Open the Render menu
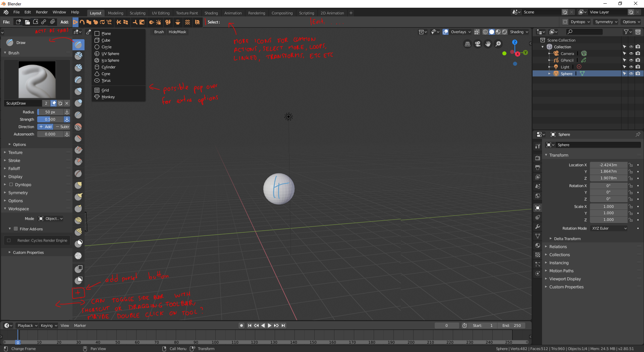 coord(42,12)
